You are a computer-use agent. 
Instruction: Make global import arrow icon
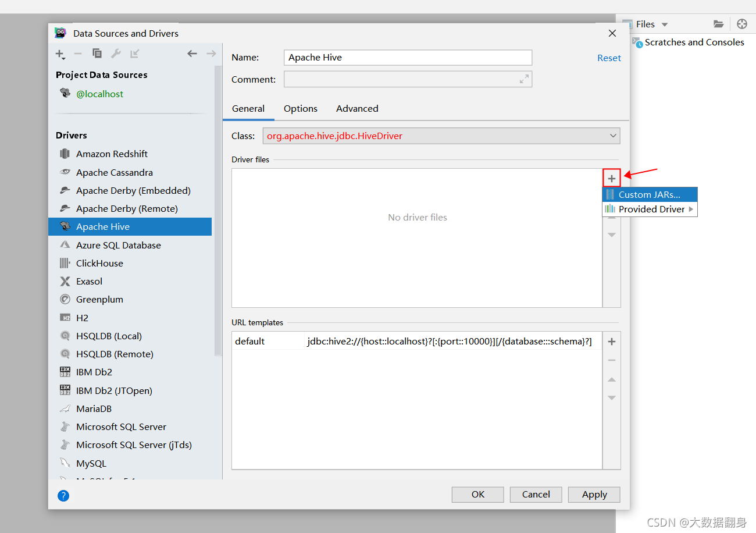[134, 54]
